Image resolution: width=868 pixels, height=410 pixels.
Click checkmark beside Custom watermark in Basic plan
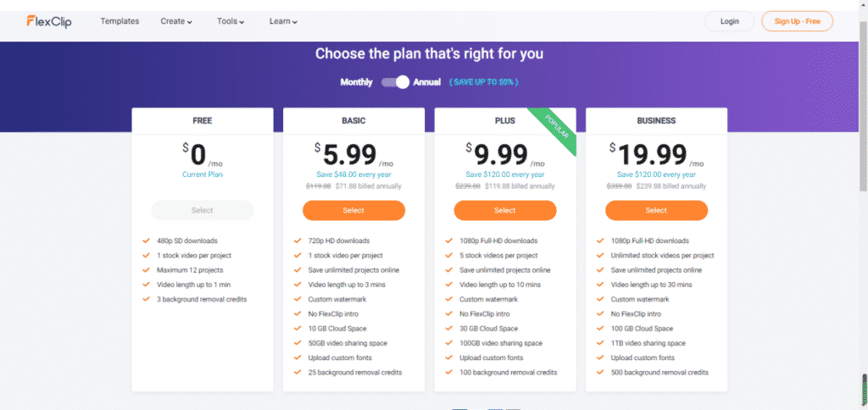(298, 299)
